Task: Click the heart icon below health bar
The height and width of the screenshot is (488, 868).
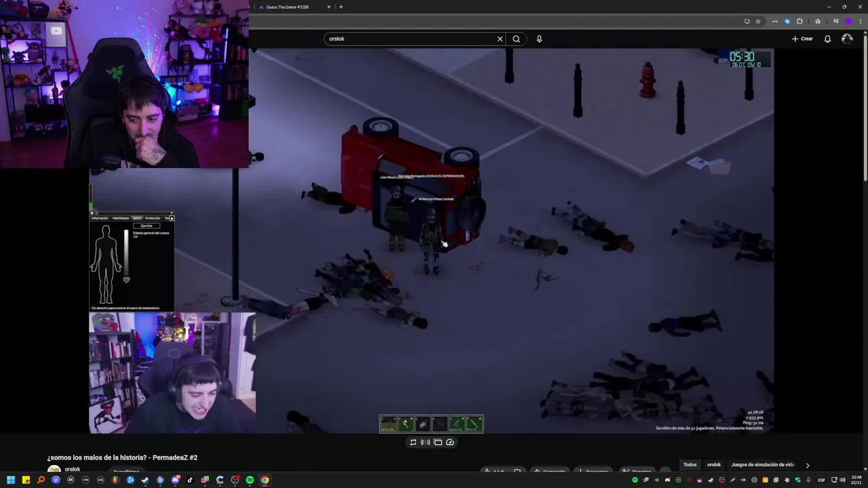Action: tap(126, 280)
